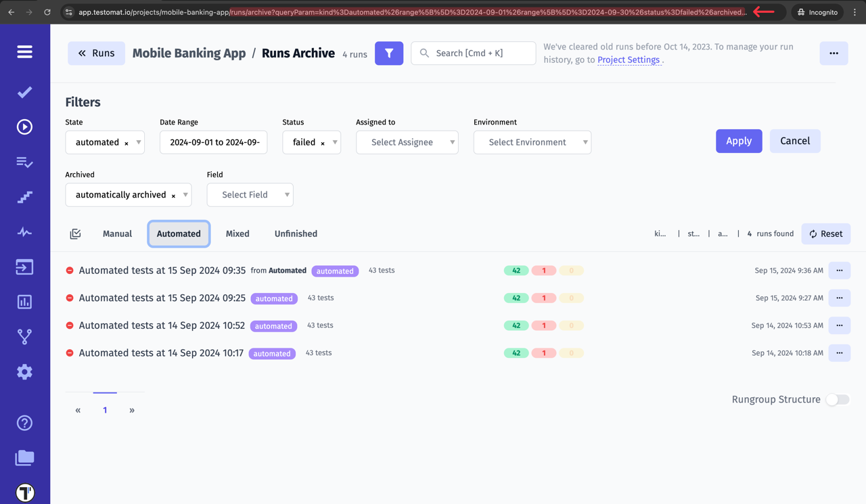
Task: Open the Pulse activity icon in sidebar
Action: click(x=24, y=232)
